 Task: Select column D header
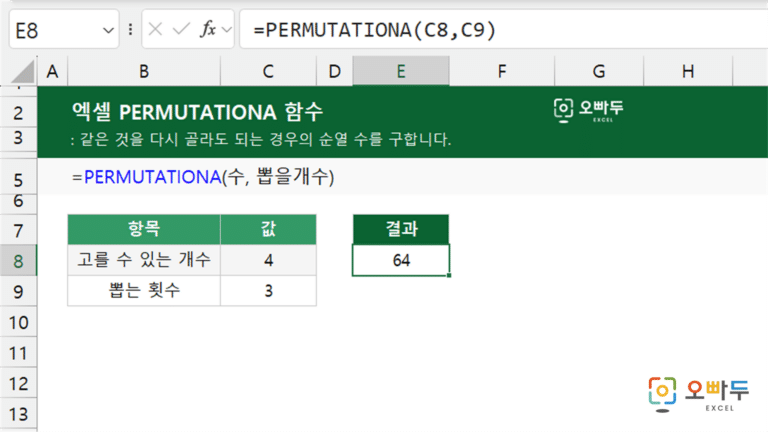pyautogui.click(x=335, y=72)
